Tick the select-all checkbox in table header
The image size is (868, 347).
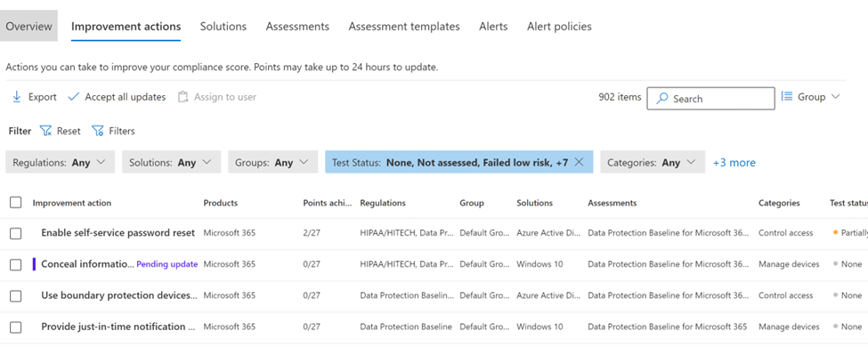[15, 203]
